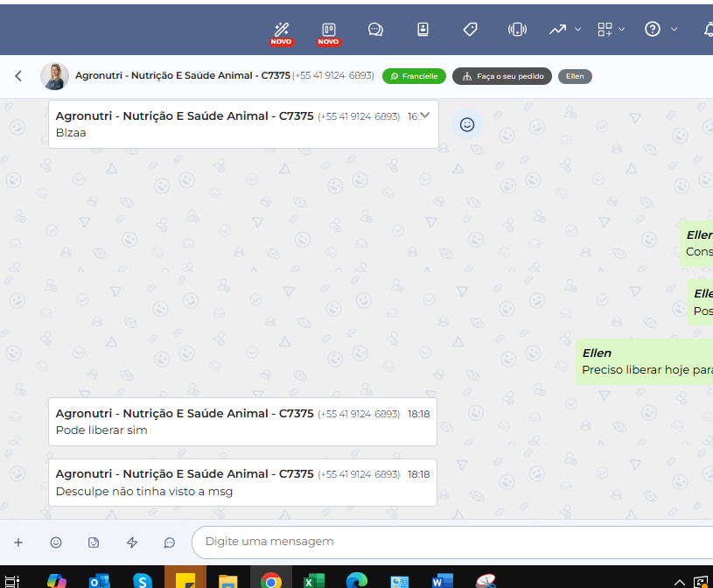Open Excel from the Windows taskbar

(313, 580)
